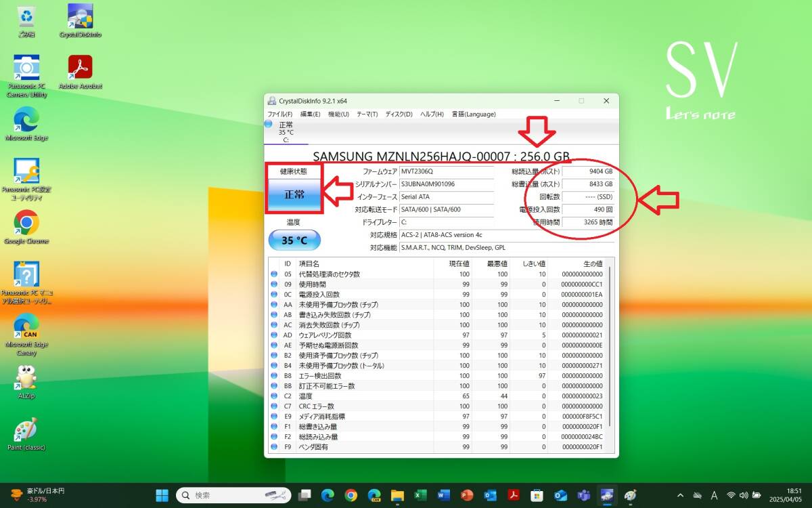Open Word from the taskbar
The image size is (812, 508).
pos(443,495)
